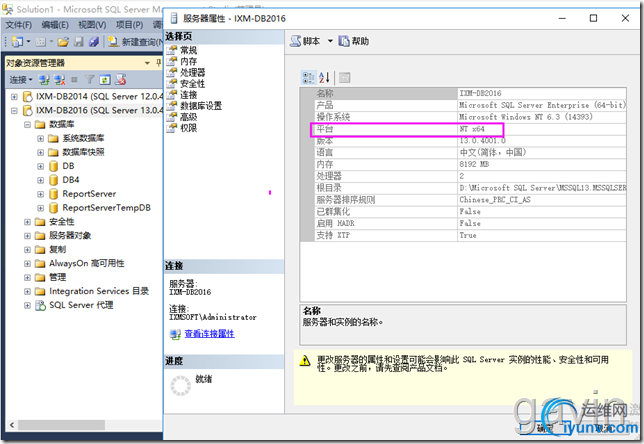Click the warning triangle icon
Image resolution: width=644 pixels, height=444 pixels.
pos(305,361)
